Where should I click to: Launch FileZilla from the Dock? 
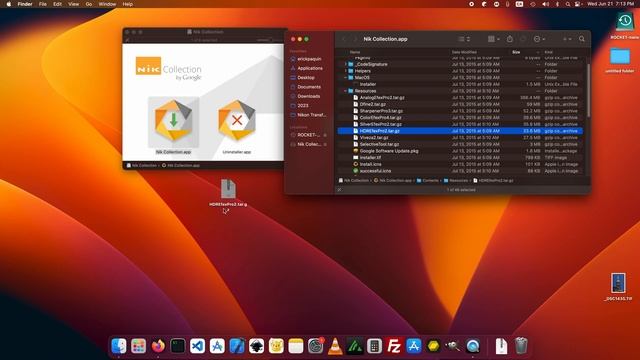[394, 346]
